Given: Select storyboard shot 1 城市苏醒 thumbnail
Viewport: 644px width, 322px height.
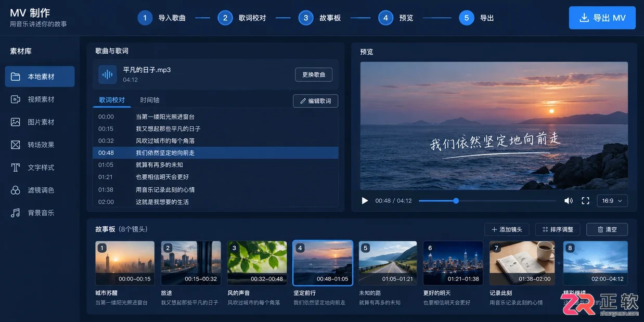Looking at the screenshot, I should point(125,263).
